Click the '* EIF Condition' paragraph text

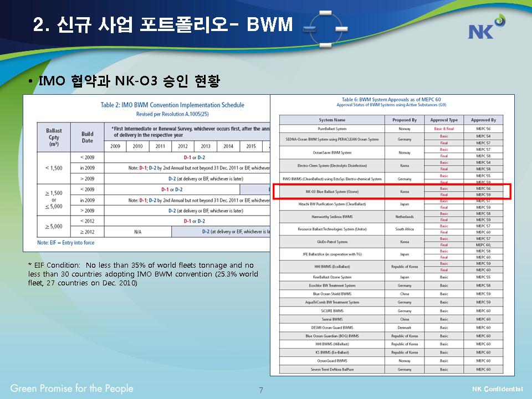point(143,274)
